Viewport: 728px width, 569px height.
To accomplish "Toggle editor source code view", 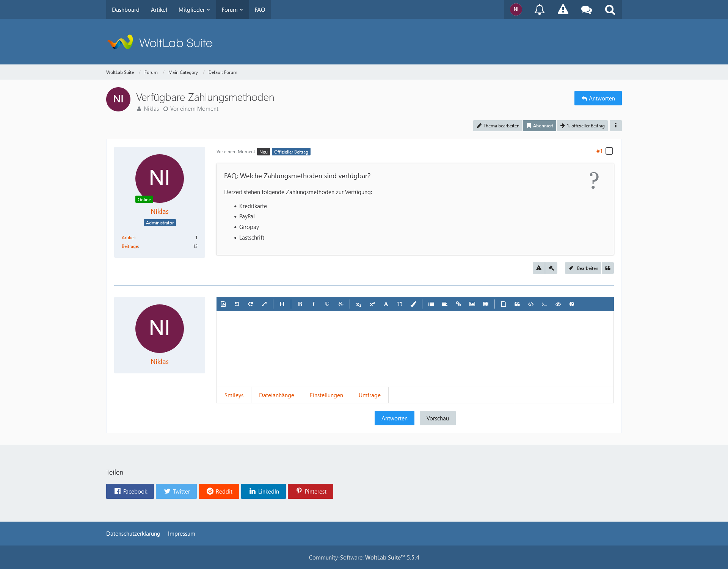I will (223, 304).
